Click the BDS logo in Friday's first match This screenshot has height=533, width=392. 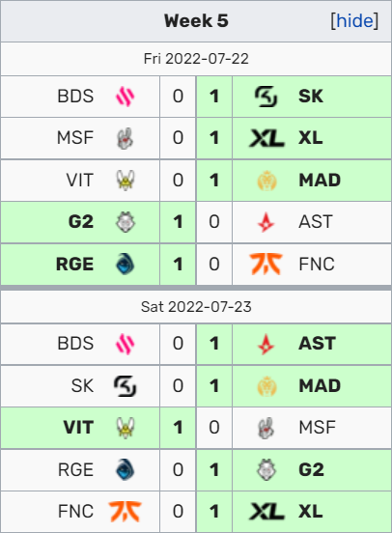(x=126, y=97)
